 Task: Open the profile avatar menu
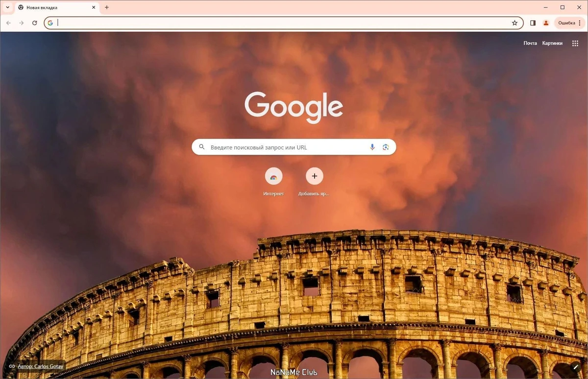point(546,23)
